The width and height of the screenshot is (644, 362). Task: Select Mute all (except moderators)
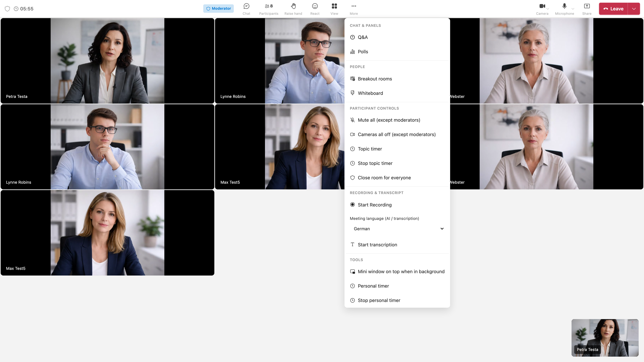[397, 120]
